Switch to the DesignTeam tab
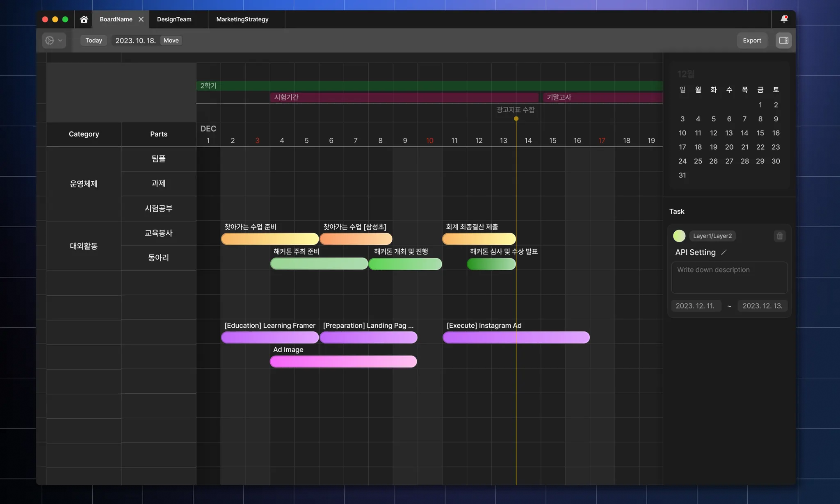The image size is (840, 504). (174, 19)
